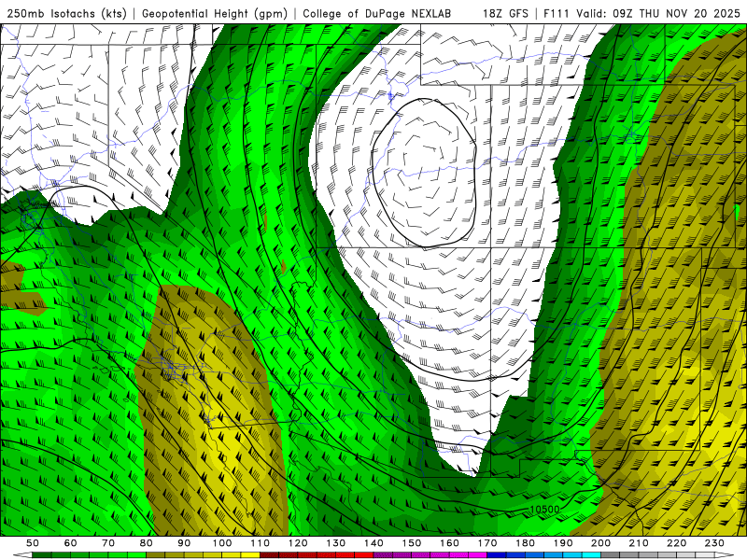This screenshot has height=560, width=747.
Task: Click the 140 knot legend value
Action: point(373,543)
